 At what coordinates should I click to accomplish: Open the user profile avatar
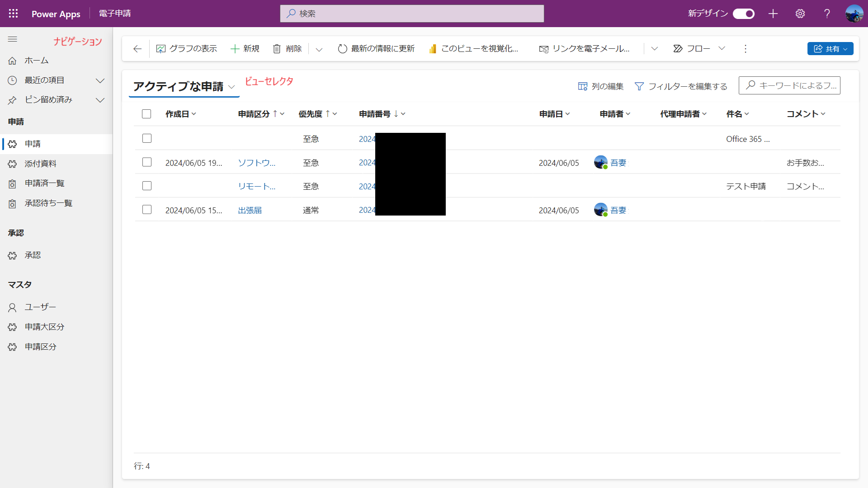pyautogui.click(x=854, y=14)
